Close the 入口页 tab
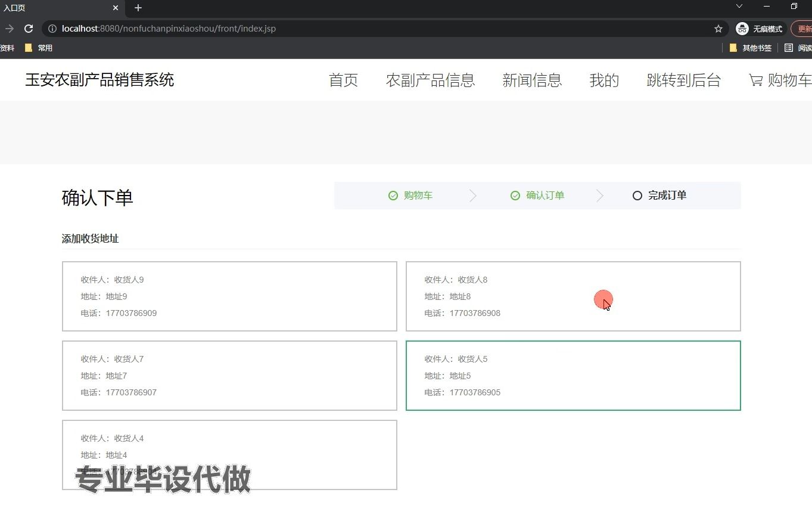The image size is (812, 508). click(x=116, y=8)
